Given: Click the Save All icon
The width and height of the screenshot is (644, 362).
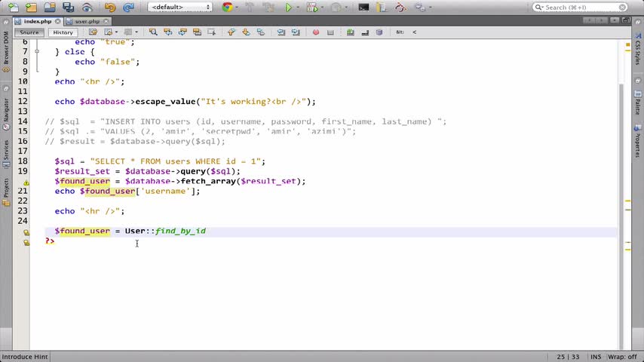Looking at the screenshot, I should [x=68, y=7].
